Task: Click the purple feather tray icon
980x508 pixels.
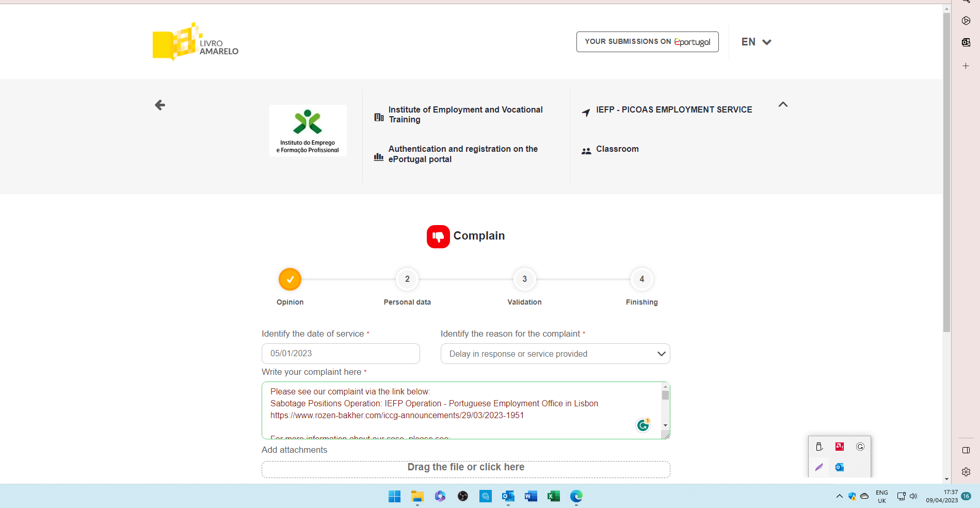Action: click(819, 467)
